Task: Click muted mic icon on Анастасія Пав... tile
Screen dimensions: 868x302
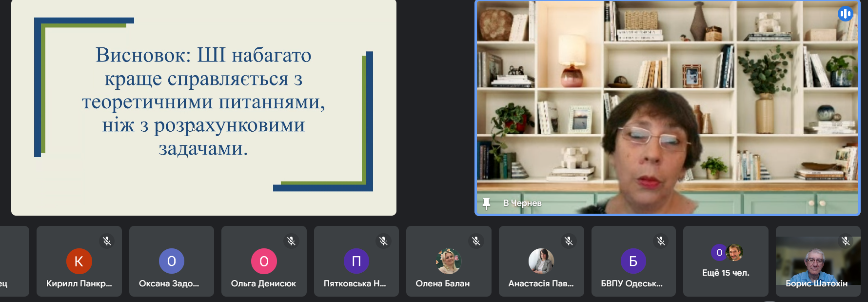Action: tap(569, 241)
